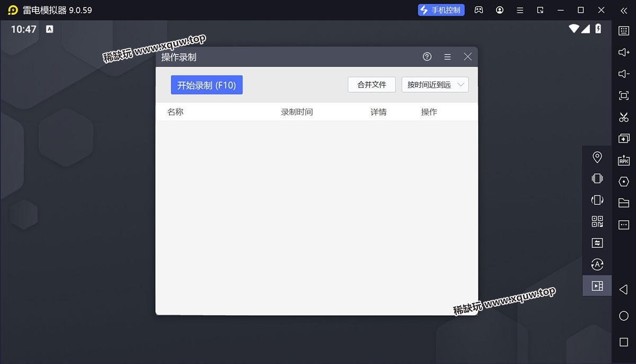This screenshot has height=364, width=636.
Task: Click the 手机控制 phone control button
Action: [x=441, y=10]
